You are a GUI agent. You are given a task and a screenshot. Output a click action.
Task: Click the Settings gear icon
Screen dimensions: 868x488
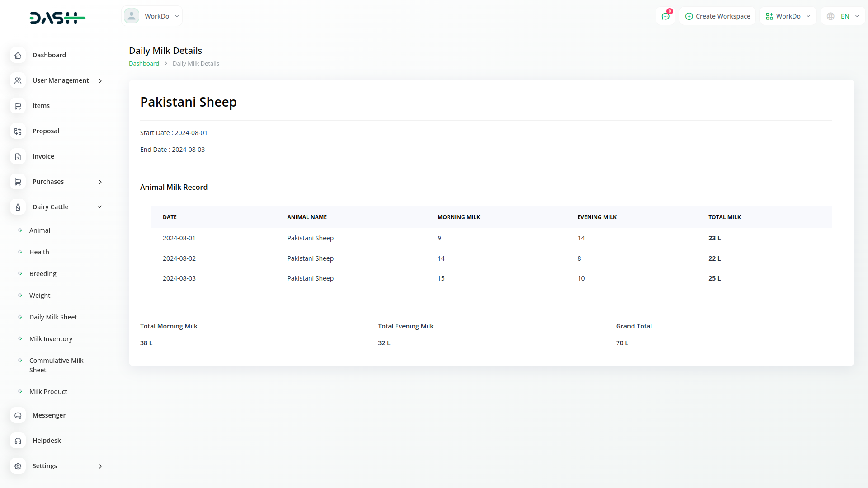click(x=18, y=466)
